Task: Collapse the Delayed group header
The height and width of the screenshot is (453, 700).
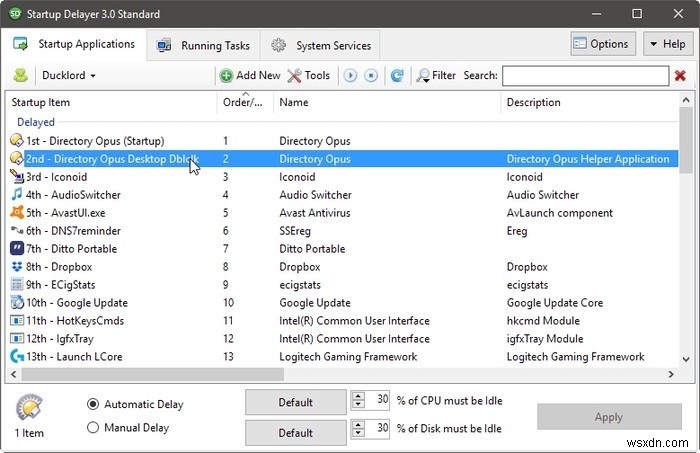Action: coord(36,122)
